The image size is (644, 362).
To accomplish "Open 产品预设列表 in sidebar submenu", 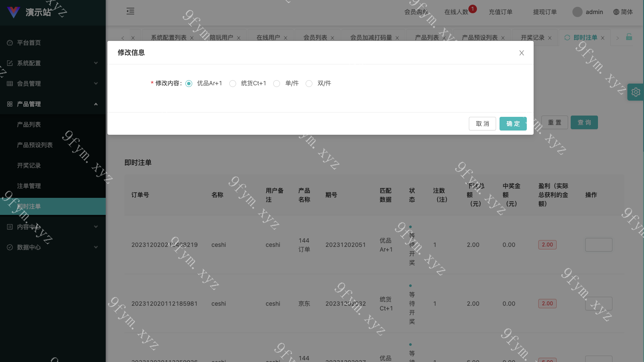I will pyautogui.click(x=53, y=145).
